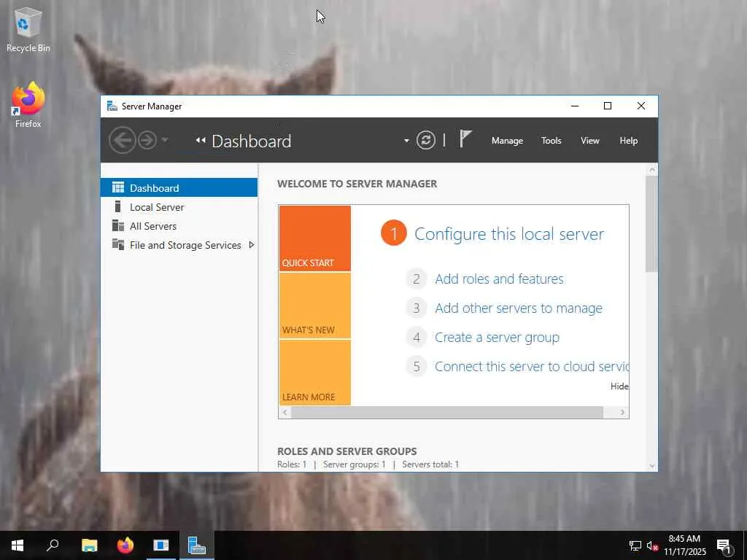The image size is (747, 560).
Task: Click the Back navigation arrow in Server Manager
Action: tap(122, 141)
